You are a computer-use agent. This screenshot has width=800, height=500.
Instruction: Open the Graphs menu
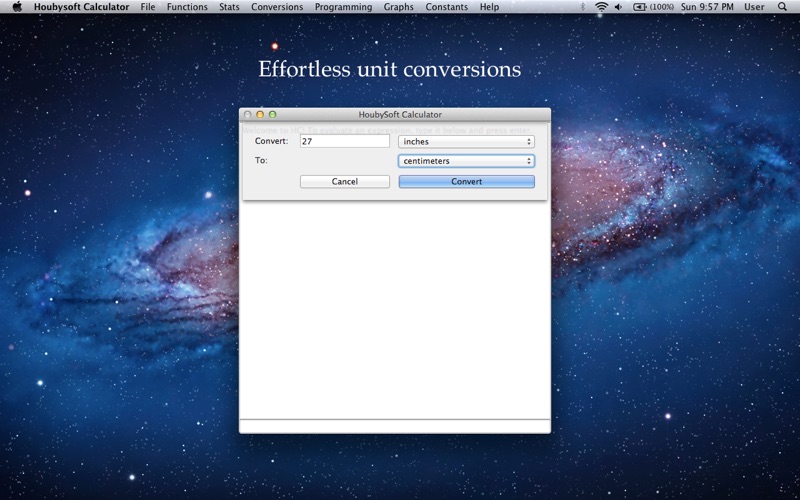coord(398,7)
